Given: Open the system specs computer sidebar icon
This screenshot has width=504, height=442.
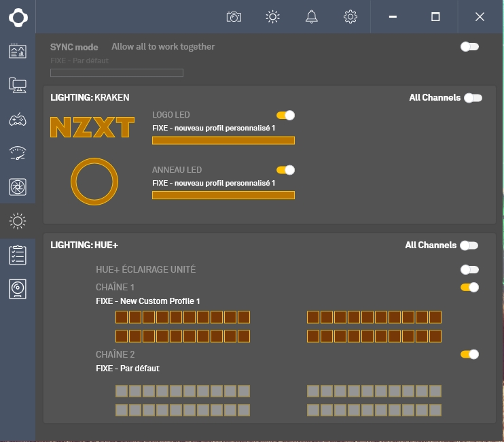Looking at the screenshot, I should pyautogui.click(x=18, y=85).
